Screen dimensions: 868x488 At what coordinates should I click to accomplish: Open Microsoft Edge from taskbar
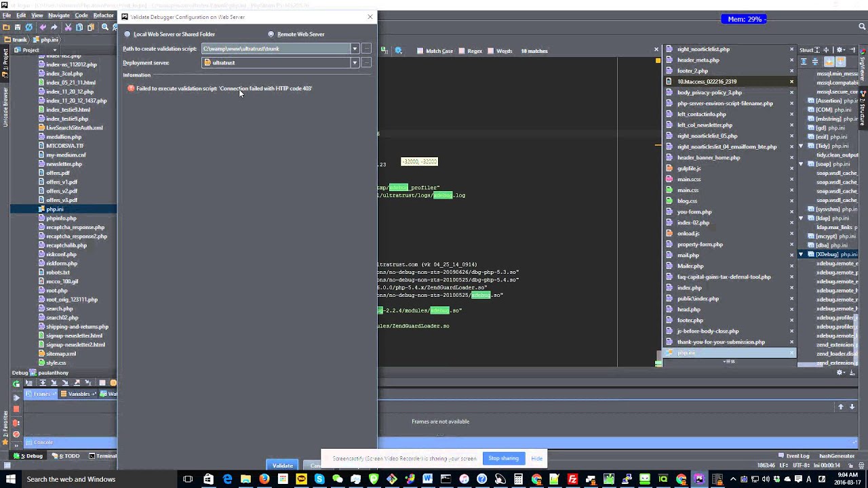pos(227,479)
